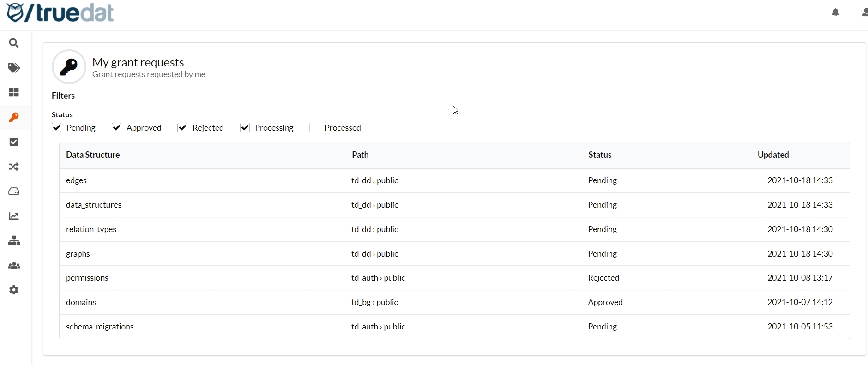The image size is (868, 365).
Task: Open the dashboard grid icon
Action: [x=14, y=93]
